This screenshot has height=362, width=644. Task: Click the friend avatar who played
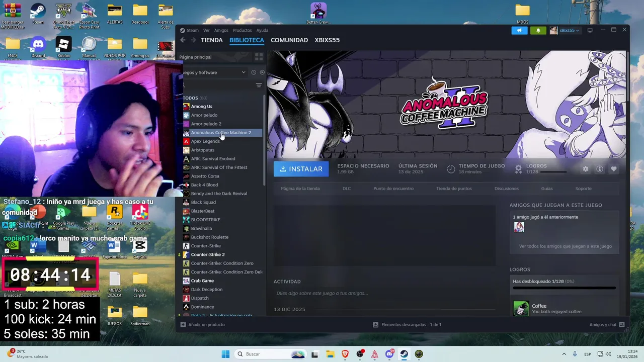[519, 227]
